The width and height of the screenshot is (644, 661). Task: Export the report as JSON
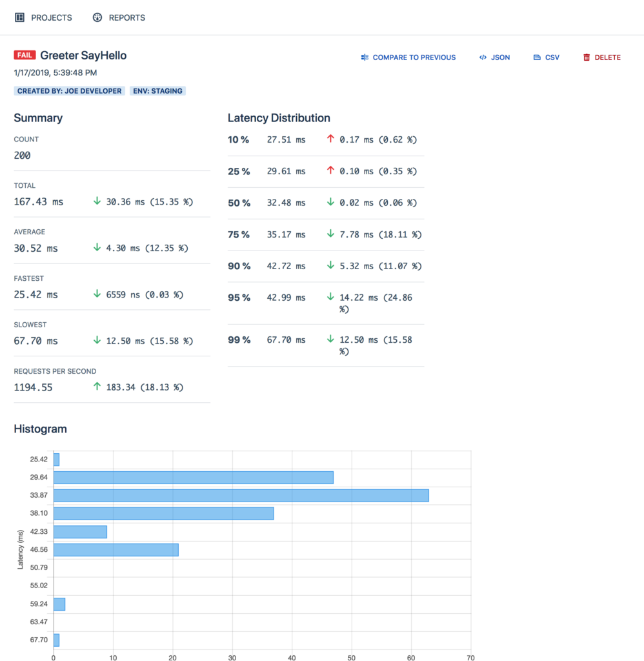(x=494, y=57)
